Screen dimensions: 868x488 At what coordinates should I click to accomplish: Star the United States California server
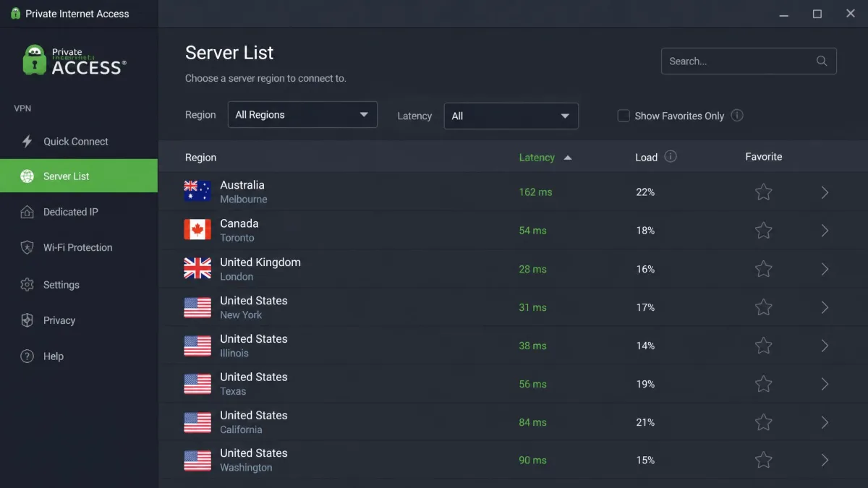click(x=764, y=422)
